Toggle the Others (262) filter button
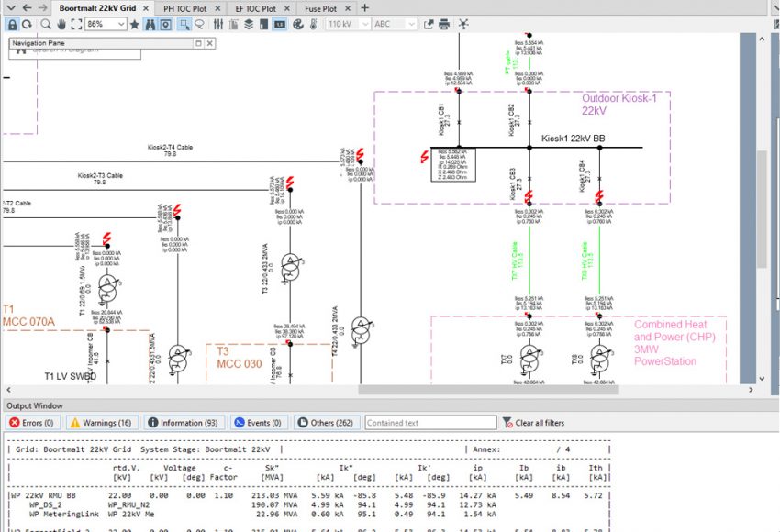This screenshot has height=532, width=780. tap(325, 423)
